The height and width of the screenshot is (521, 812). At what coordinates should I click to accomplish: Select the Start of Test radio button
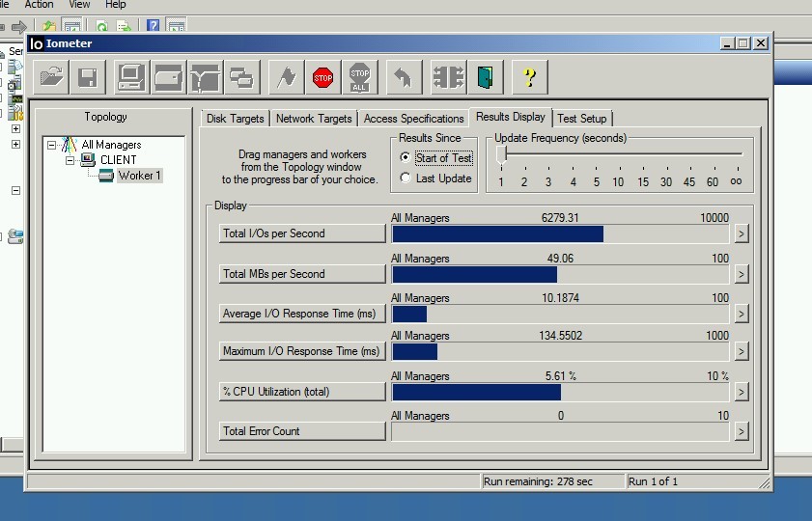coord(406,158)
